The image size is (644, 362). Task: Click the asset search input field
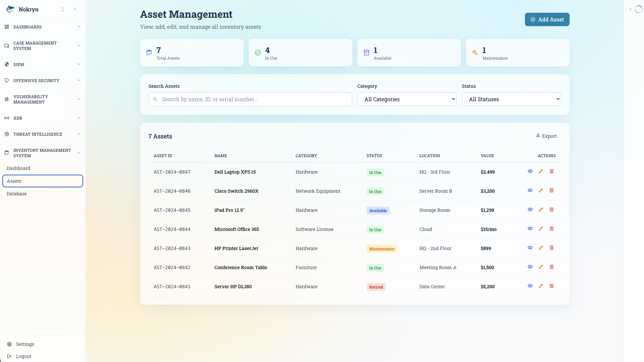click(250, 99)
